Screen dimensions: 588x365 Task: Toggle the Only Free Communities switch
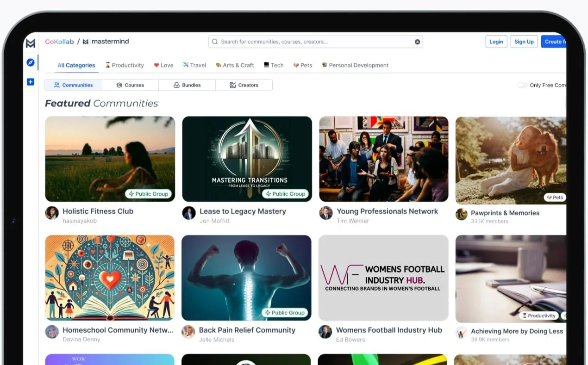coord(522,85)
